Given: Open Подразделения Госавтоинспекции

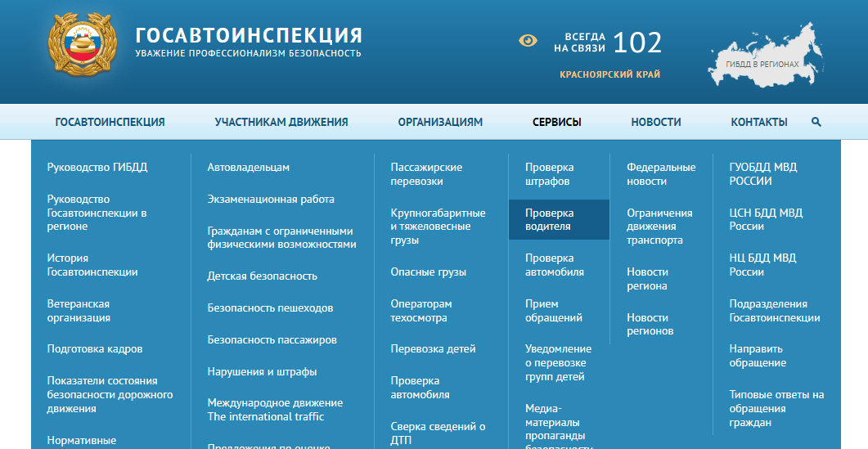Looking at the screenshot, I should pyautogui.click(x=775, y=311).
